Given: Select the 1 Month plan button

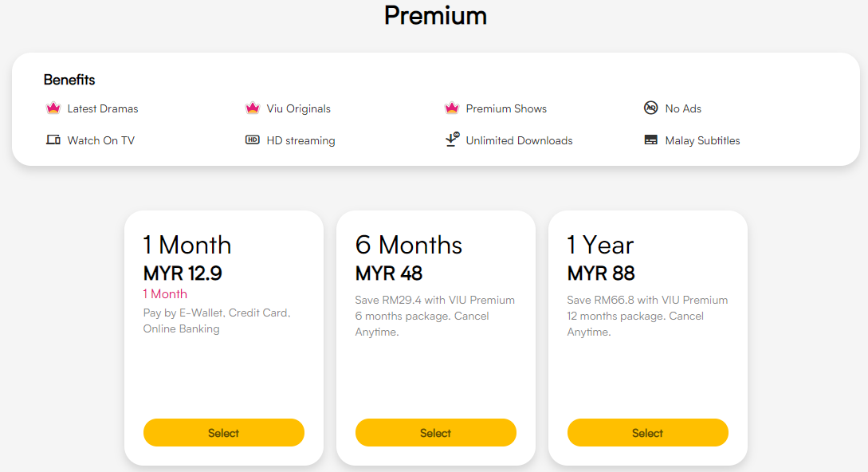Looking at the screenshot, I should [x=224, y=433].
